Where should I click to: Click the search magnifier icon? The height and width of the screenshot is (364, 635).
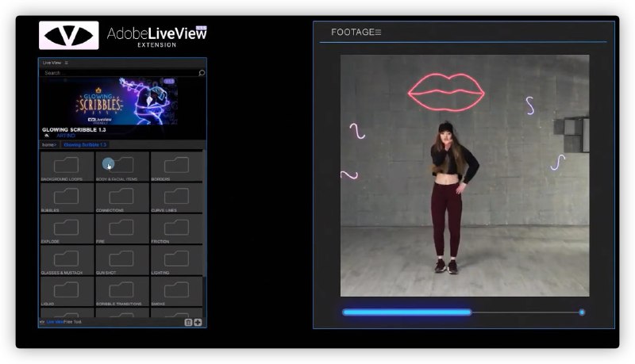click(x=202, y=73)
